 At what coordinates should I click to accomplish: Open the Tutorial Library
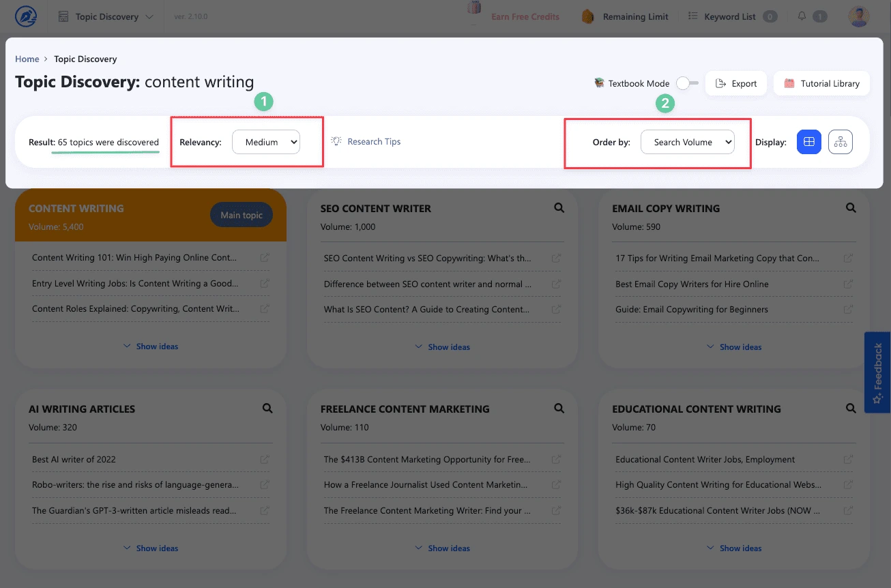821,83
